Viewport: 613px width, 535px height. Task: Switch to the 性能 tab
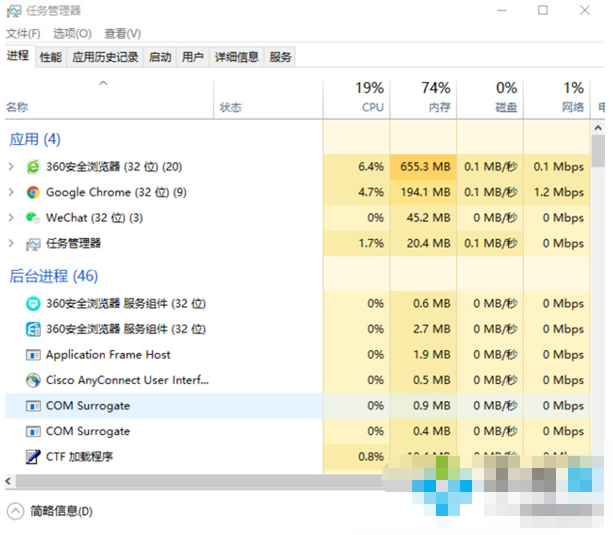pyautogui.click(x=50, y=58)
